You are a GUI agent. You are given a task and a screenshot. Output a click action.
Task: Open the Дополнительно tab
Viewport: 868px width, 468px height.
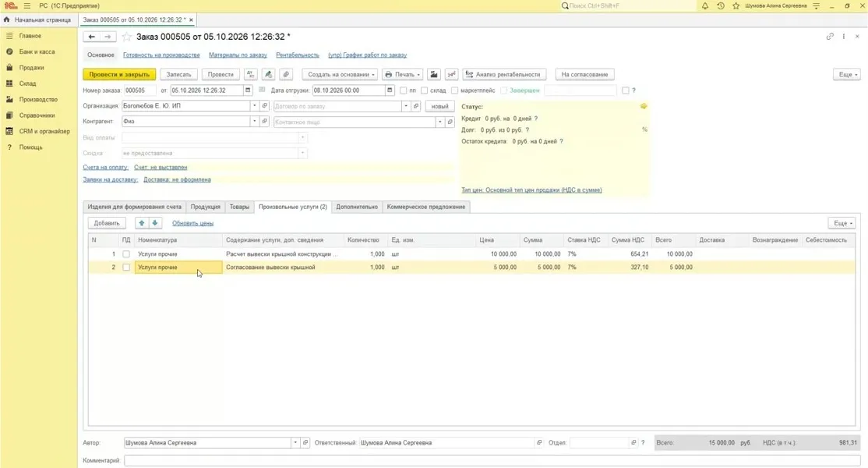click(357, 207)
